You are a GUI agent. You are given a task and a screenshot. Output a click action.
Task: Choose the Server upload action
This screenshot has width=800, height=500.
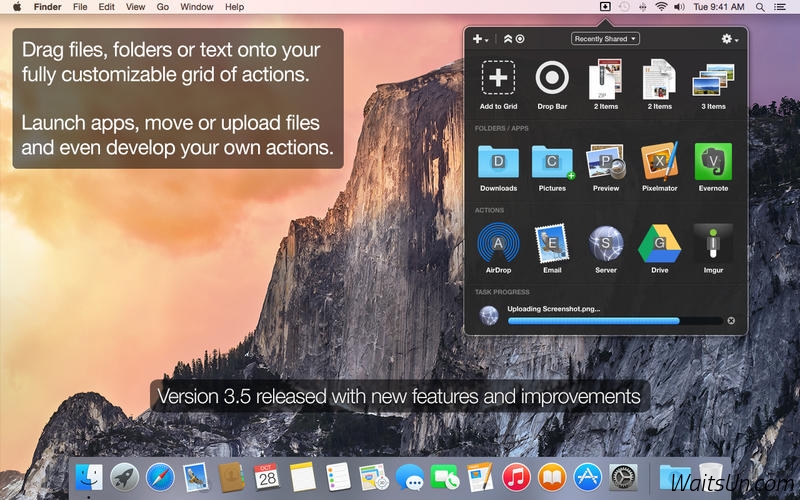[606, 243]
